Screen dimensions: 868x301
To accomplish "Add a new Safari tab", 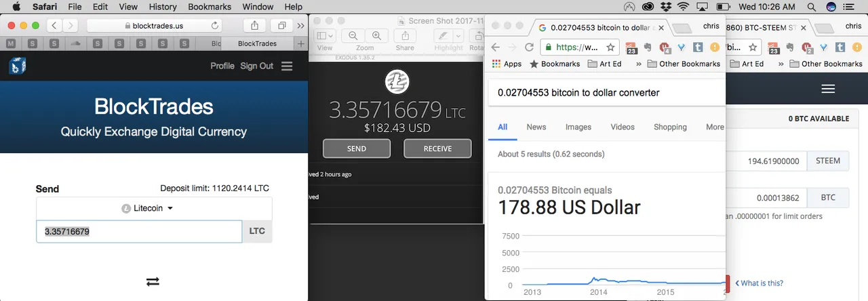I will pos(301,43).
